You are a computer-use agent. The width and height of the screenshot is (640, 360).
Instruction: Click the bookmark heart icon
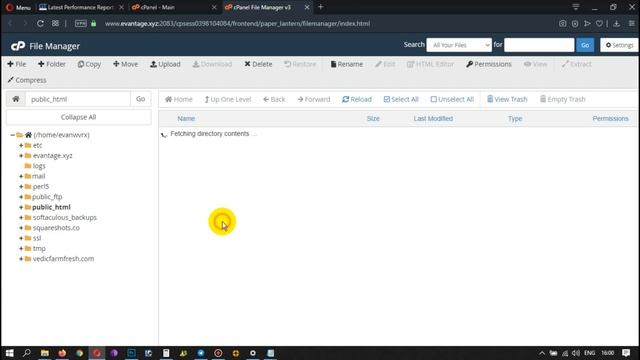599,24
